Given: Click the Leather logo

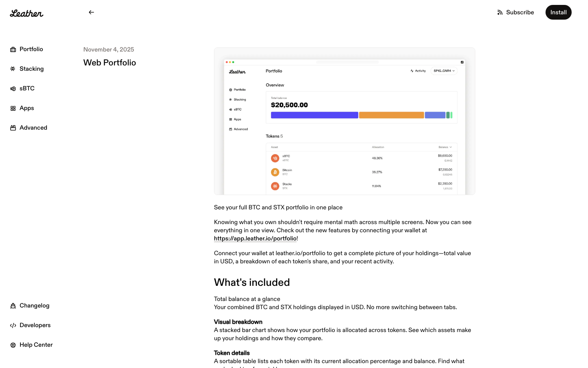Looking at the screenshot, I should pyautogui.click(x=27, y=13).
